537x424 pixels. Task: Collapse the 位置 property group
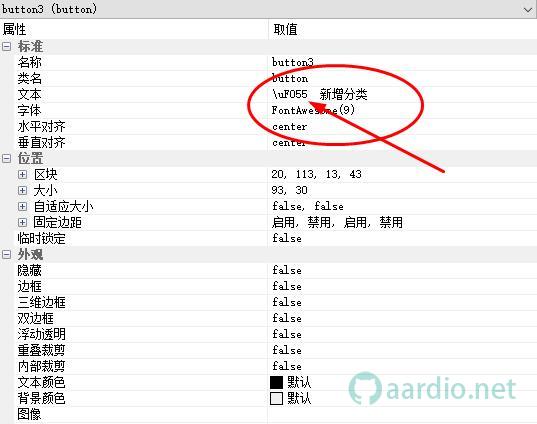7,158
